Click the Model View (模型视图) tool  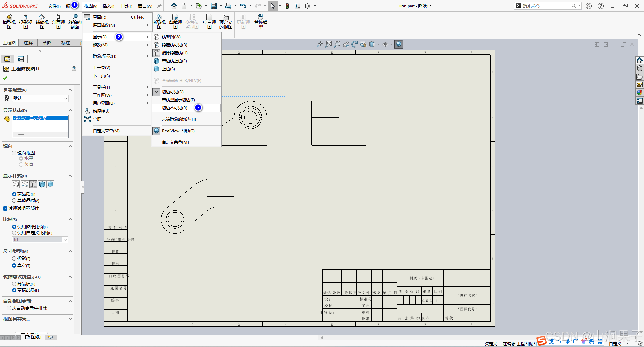click(9, 21)
